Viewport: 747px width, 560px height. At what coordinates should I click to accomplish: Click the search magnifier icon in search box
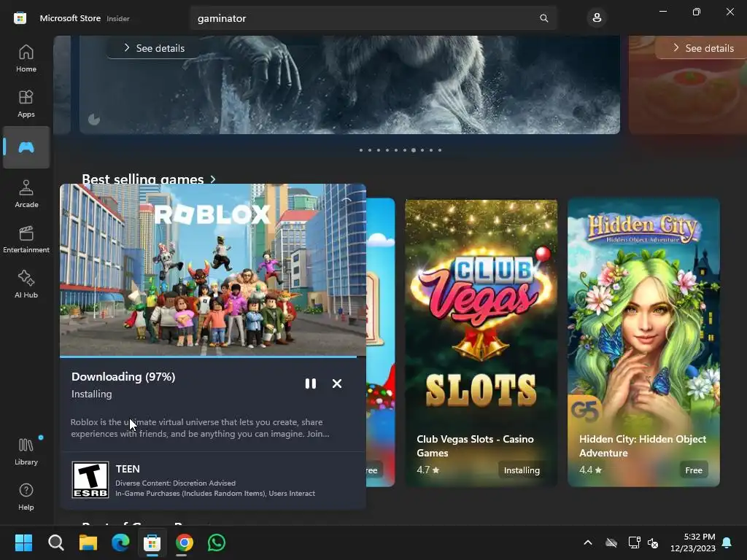pos(543,18)
